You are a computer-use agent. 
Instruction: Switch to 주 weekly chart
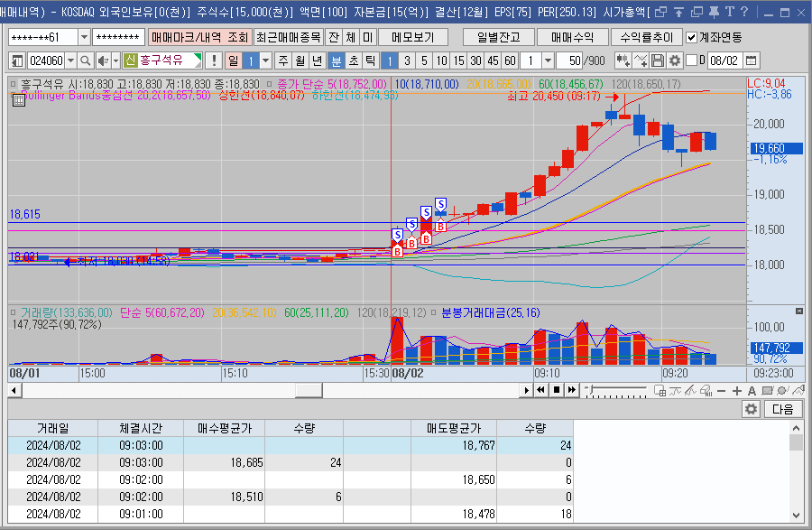click(283, 61)
